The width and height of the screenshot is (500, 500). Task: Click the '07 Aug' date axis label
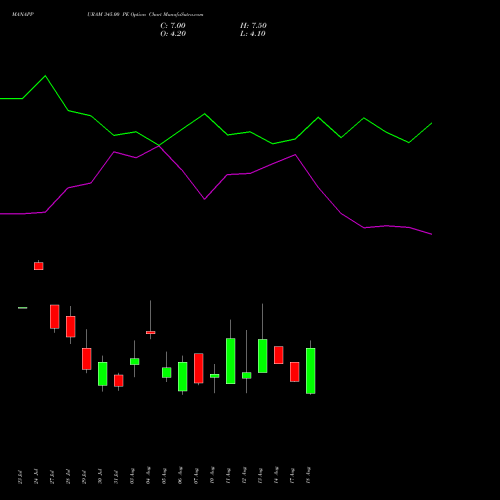(196, 476)
